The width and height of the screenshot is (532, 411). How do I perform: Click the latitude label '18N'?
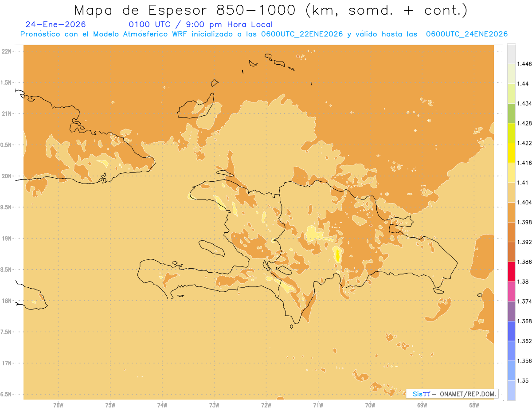[x=7, y=301]
